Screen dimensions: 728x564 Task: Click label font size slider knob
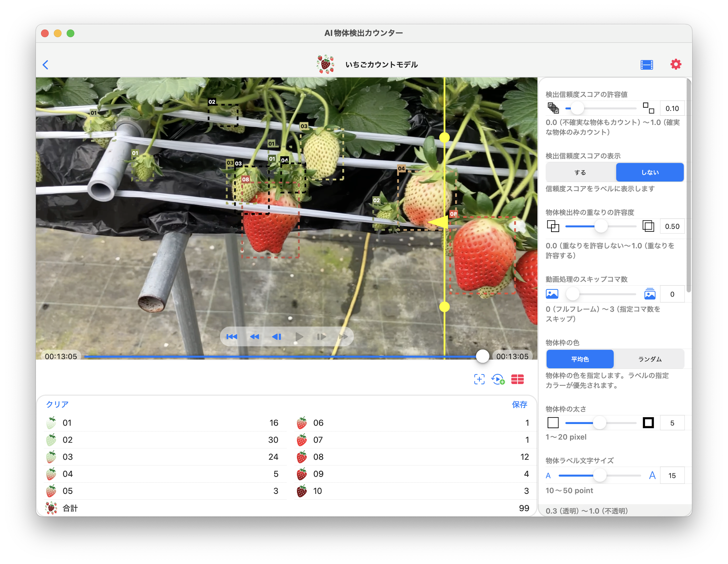pos(599,475)
